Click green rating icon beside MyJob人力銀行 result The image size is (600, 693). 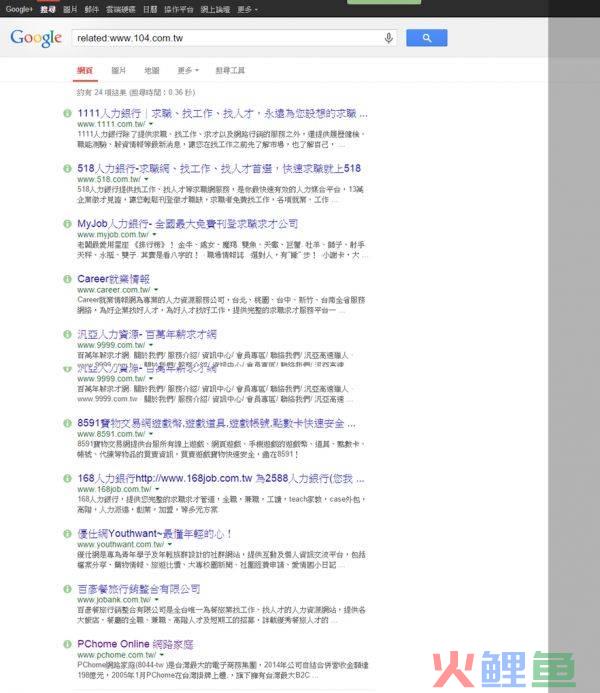[67, 224]
